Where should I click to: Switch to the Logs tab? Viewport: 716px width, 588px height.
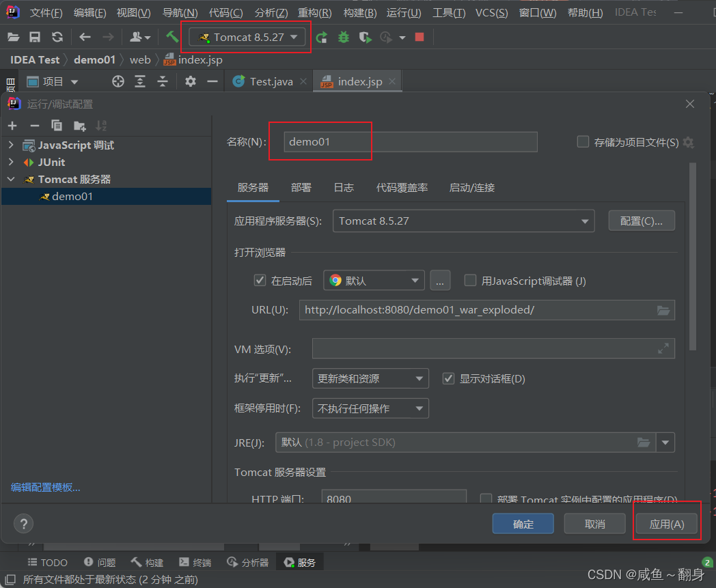coord(344,188)
